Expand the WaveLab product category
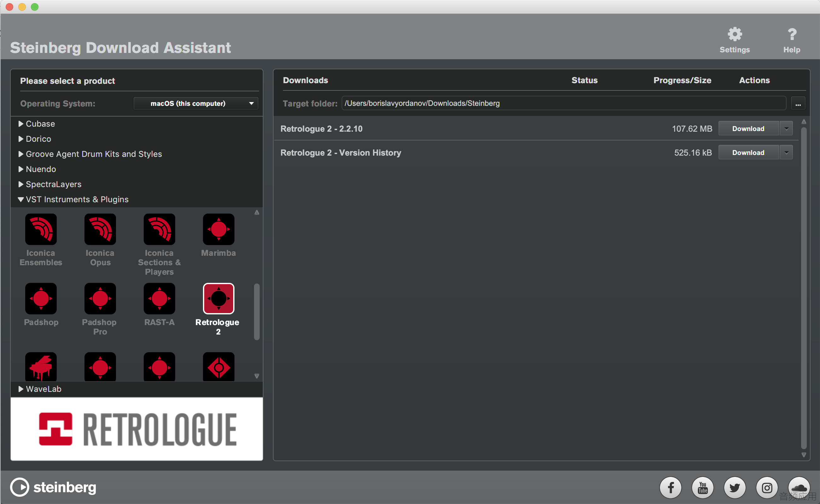The width and height of the screenshot is (820, 504). [x=21, y=389]
